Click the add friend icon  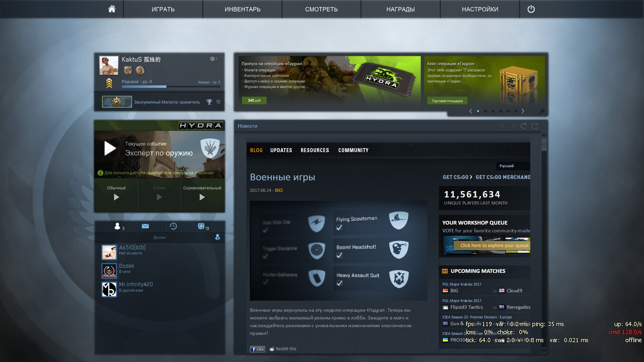pyautogui.click(x=218, y=237)
